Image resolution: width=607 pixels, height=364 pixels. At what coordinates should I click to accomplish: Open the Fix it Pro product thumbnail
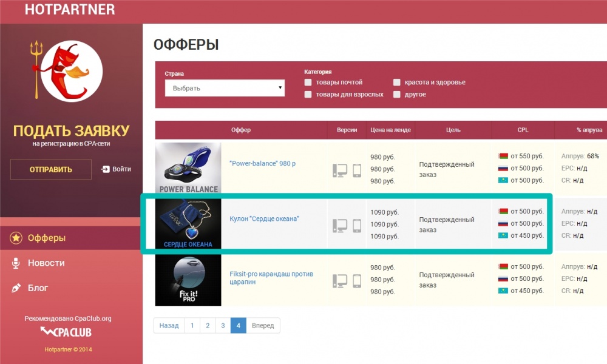pos(188,280)
